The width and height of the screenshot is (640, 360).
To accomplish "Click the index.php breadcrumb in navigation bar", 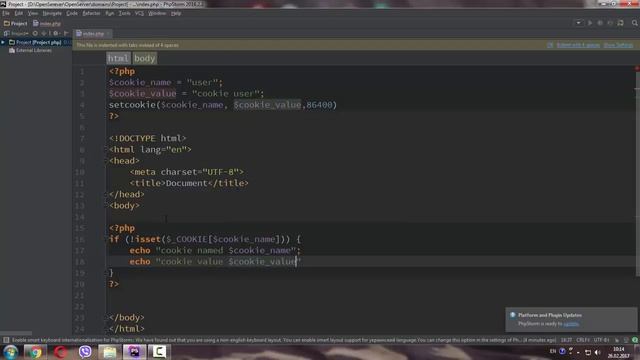I will coord(47,23).
